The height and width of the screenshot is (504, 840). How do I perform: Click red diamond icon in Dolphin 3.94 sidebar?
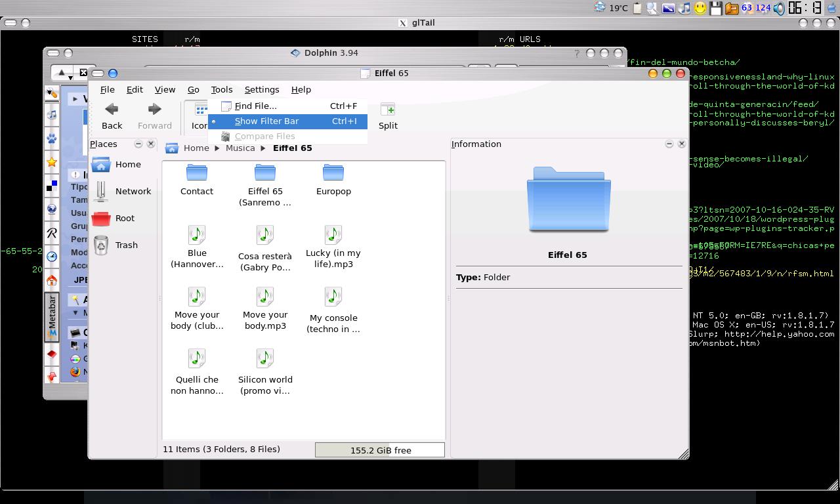(52, 354)
